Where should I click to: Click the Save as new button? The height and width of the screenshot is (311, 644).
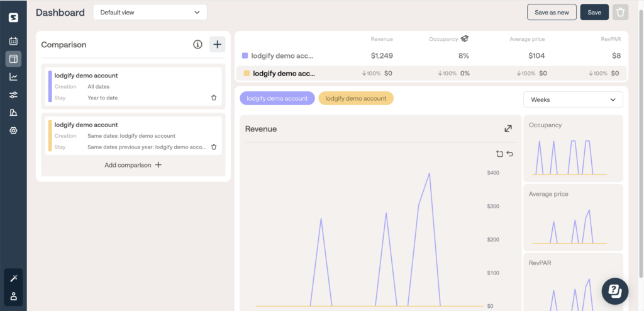coord(552,13)
